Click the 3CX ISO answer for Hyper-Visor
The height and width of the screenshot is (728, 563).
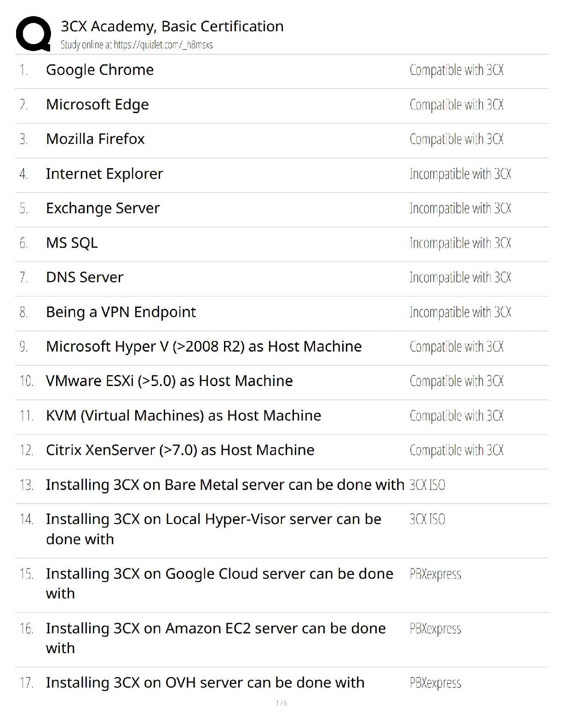pos(427,519)
